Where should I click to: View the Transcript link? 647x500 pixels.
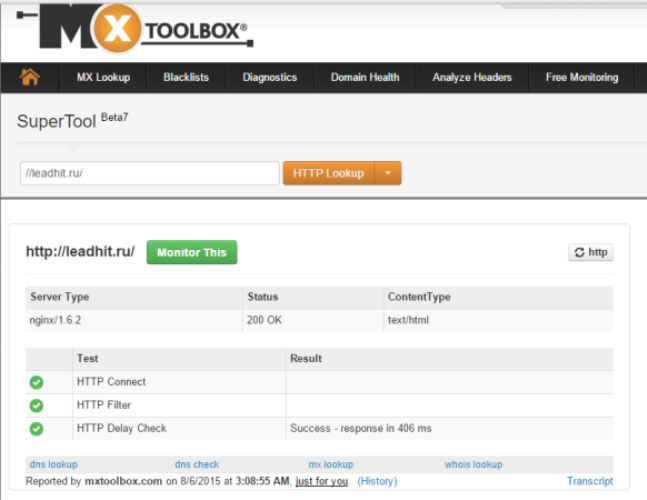click(x=590, y=481)
